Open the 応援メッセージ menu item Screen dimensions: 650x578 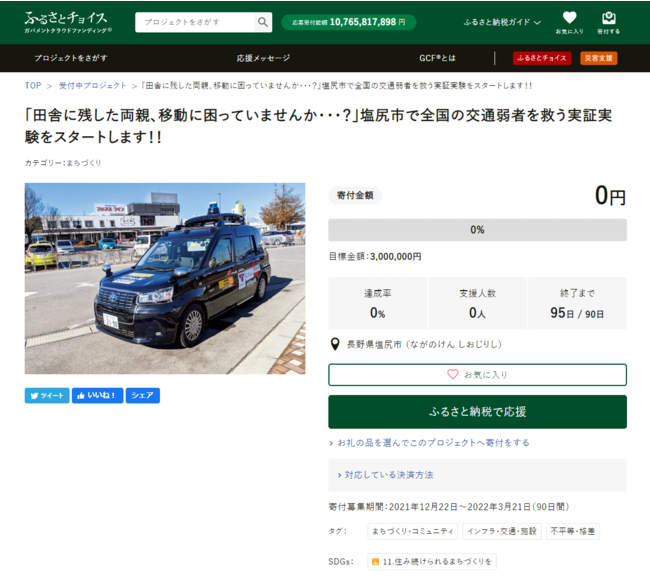pyautogui.click(x=263, y=58)
